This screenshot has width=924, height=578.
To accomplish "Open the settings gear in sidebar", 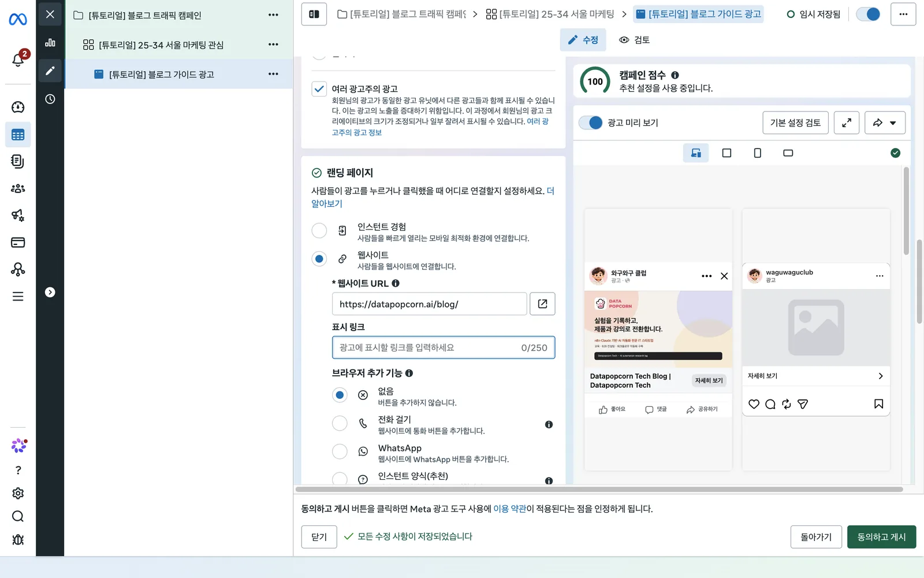I will [18, 493].
